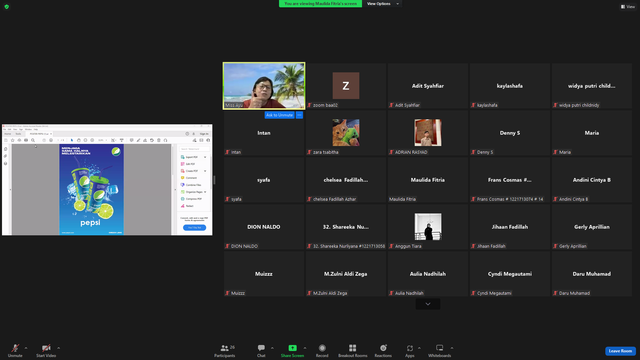Click the 'You are viewing Maulida Fitria's screen' banner
The height and width of the screenshot is (360, 640).
click(x=320, y=4)
